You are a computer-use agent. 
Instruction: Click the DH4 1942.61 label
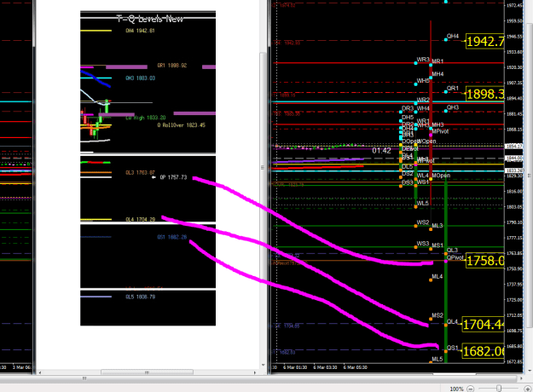[140, 31]
